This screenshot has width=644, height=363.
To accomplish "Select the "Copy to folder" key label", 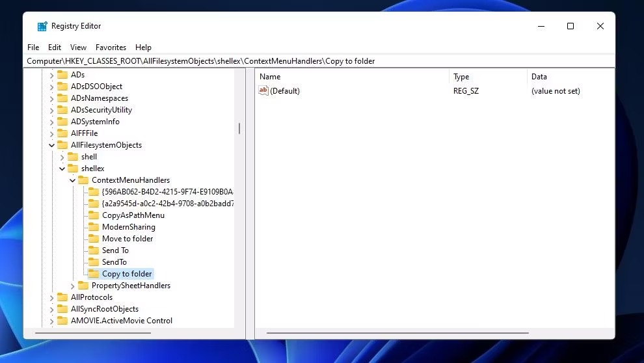I will point(127,273).
